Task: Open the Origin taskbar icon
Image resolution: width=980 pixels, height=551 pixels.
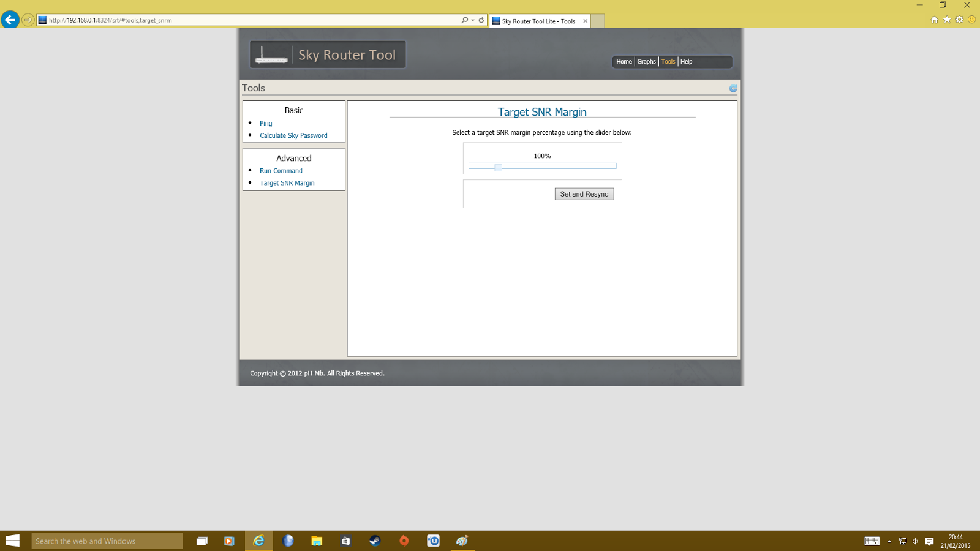Action: pyautogui.click(x=404, y=541)
